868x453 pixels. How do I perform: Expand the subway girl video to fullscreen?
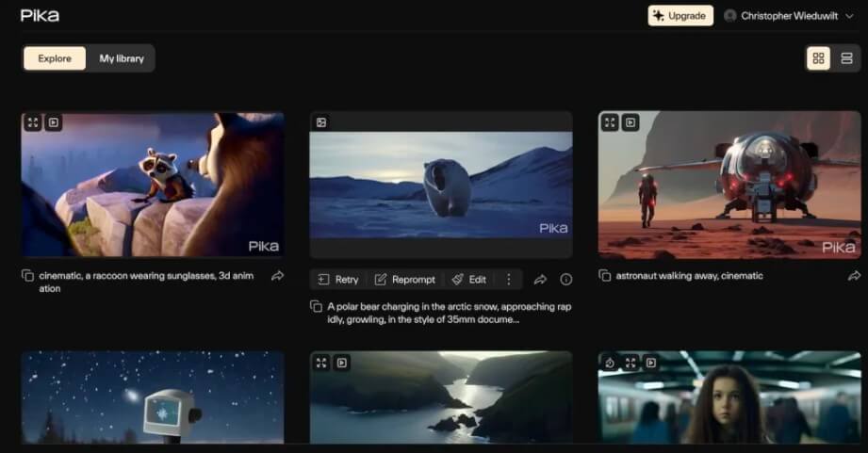[631, 363]
